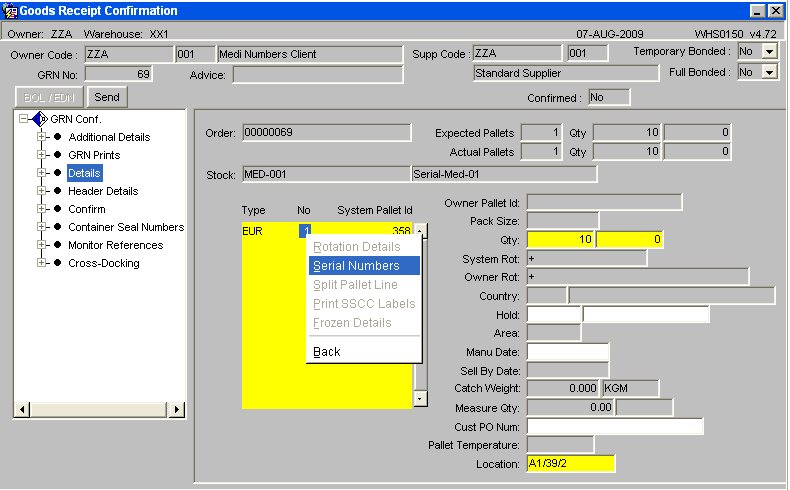Click the tree panel scroll left arrow
The height and width of the screenshot is (490, 790).
click(x=22, y=409)
